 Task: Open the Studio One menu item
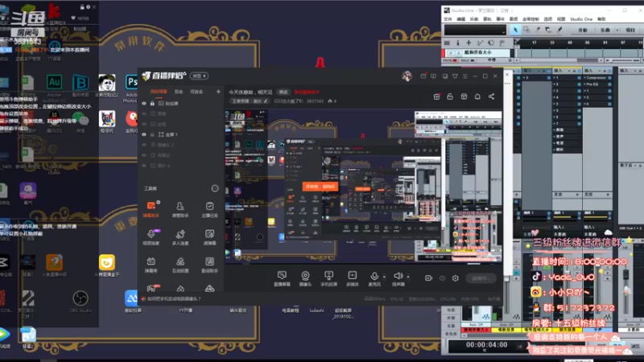pos(580,19)
